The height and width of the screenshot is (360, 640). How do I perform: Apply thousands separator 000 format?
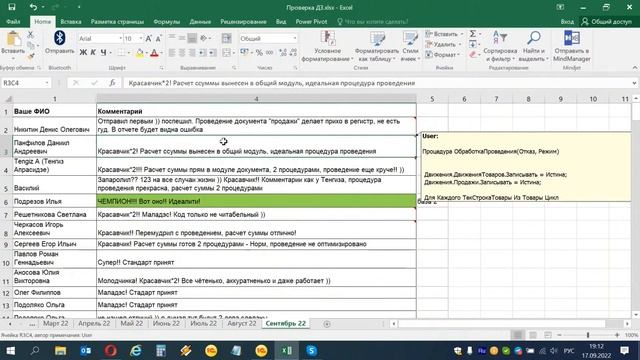click(269, 53)
